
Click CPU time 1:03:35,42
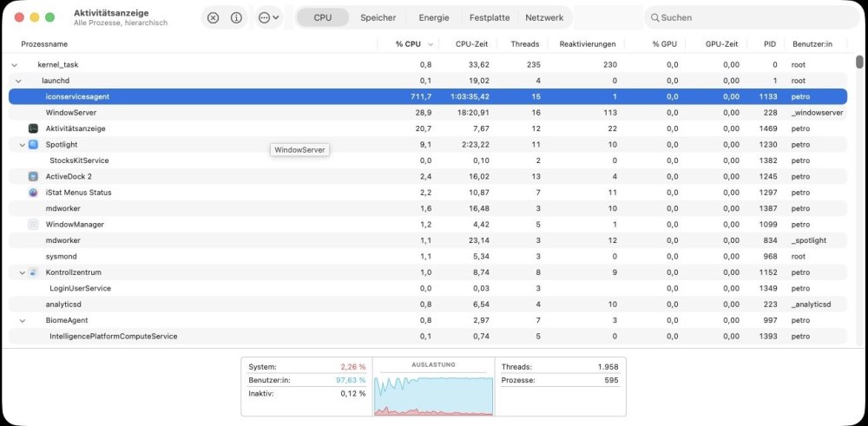click(468, 97)
